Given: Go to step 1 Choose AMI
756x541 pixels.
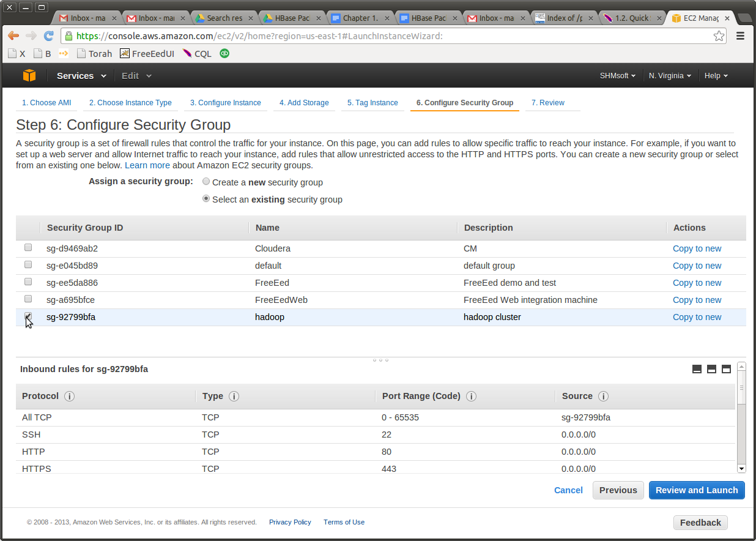Looking at the screenshot, I should tap(47, 103).
